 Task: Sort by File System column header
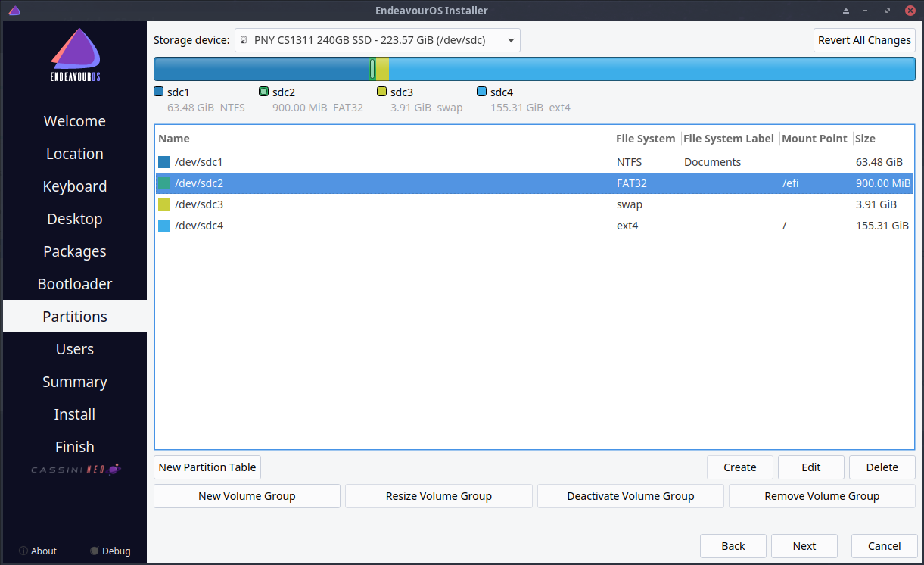(x=646, y=139)
